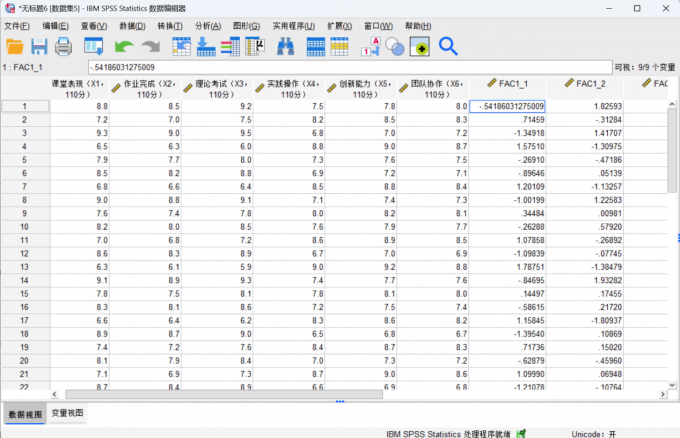Click the Print icon in the toolbar
680x438 pixels.
[x=63, y=46]
